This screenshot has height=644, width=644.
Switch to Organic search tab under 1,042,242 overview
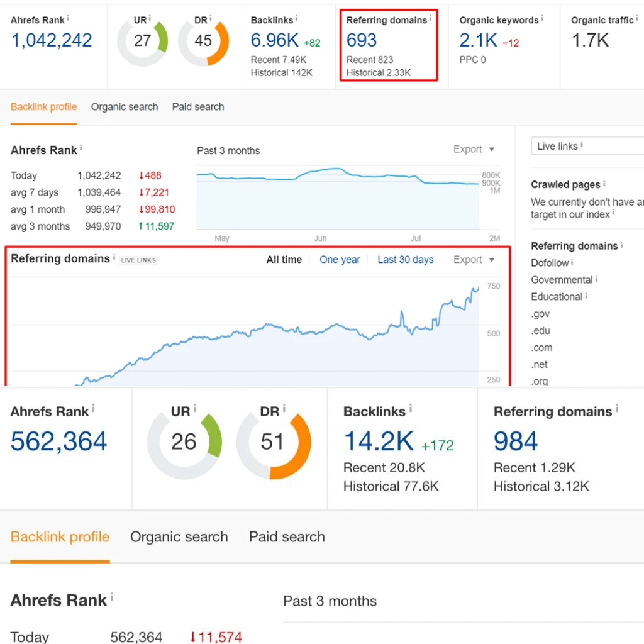pos(125,107)
